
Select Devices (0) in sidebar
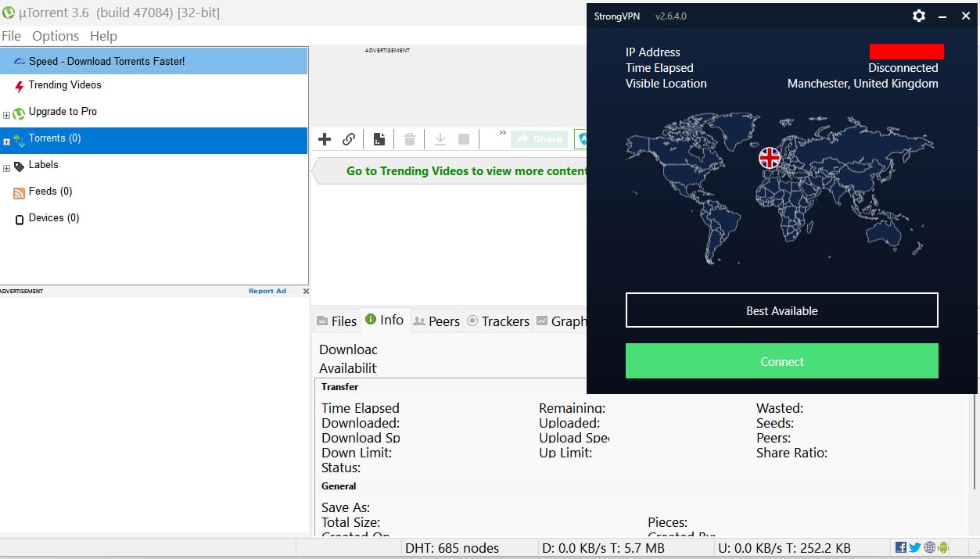54,218
